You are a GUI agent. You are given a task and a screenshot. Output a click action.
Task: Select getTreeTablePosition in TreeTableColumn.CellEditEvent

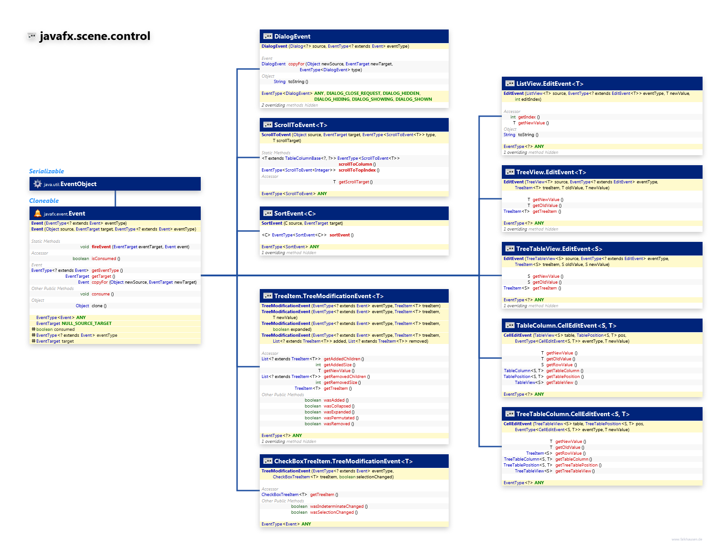(x=576, y=465)
